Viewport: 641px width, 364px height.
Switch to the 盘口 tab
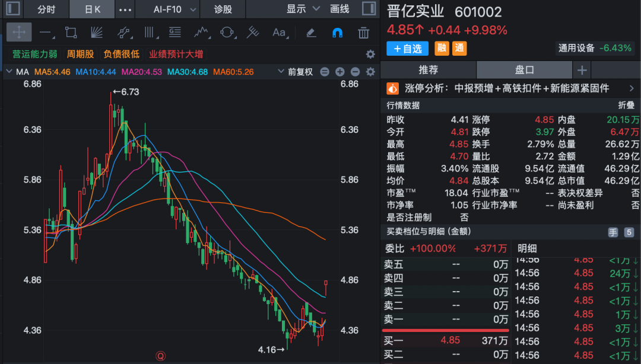(525, 70)
